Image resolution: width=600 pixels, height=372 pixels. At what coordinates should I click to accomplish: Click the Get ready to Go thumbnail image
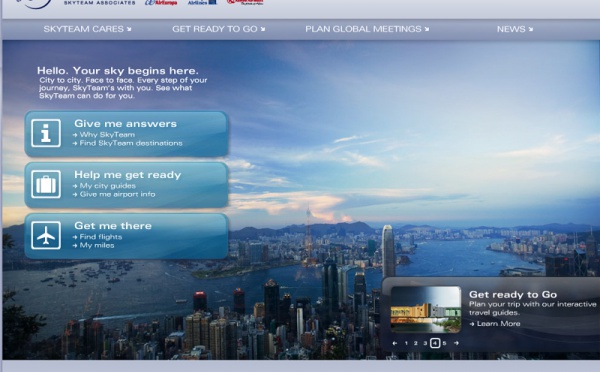point(426,309)
